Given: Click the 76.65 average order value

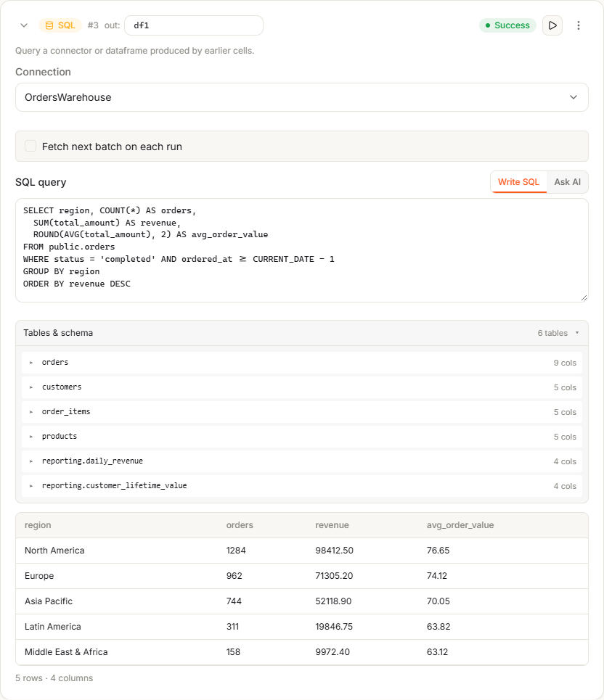Looking at the screenshot, I should click(438, 551).
